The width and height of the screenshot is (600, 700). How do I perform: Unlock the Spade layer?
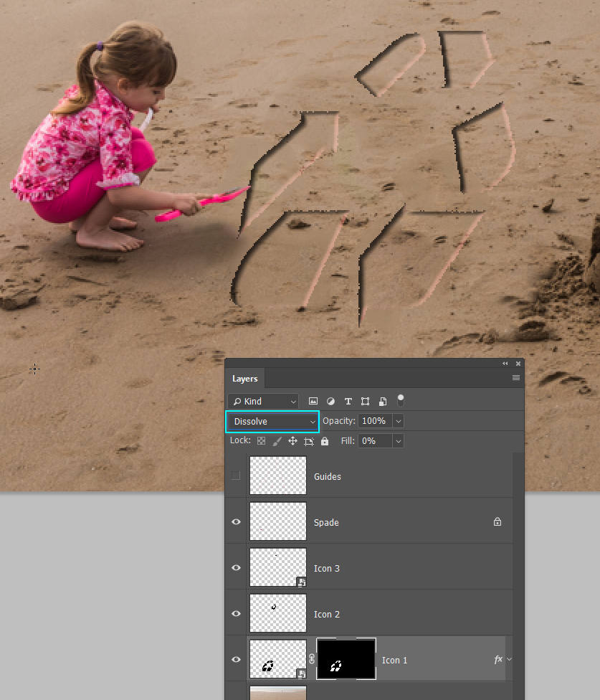tap(497, 521)
